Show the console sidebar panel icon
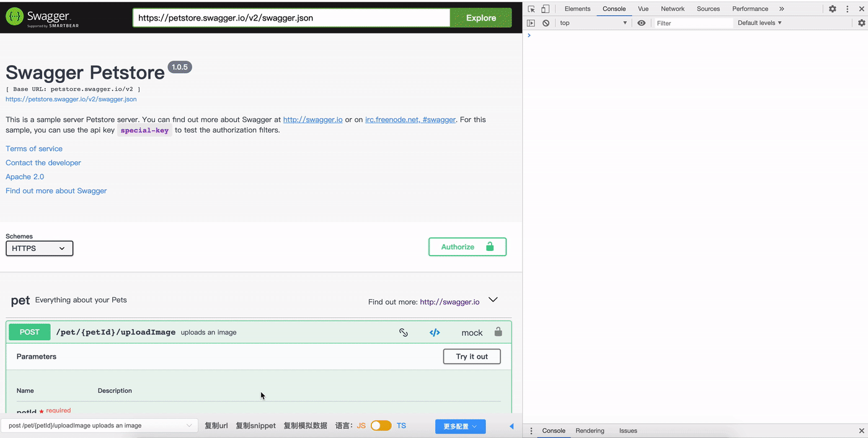The height and width of the screenshot is (438, 868). [x=531, y=23]
